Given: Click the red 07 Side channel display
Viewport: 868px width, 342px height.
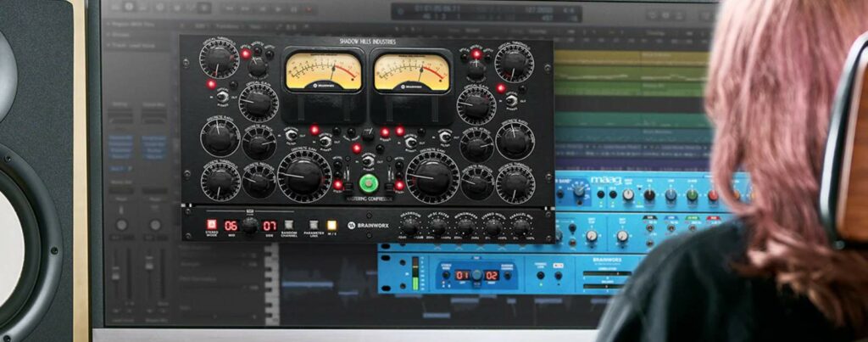Looking at the screenshot, I should click(269, 226).
